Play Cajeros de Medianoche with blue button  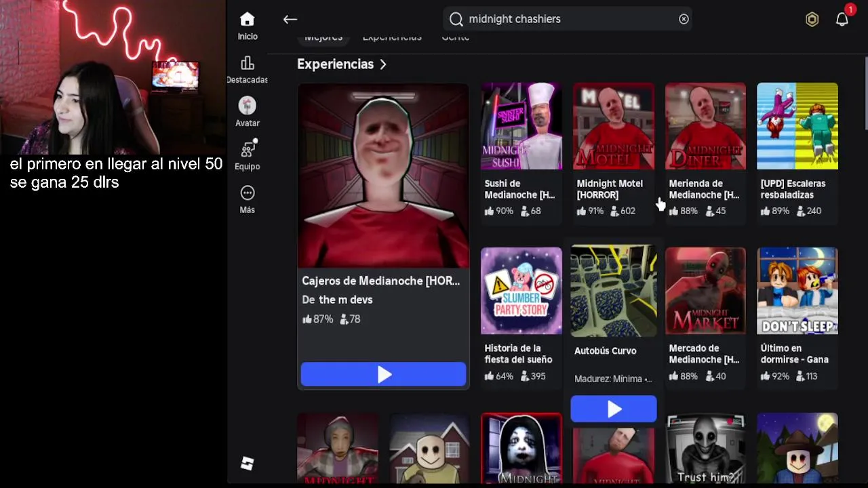click(383, 374)
